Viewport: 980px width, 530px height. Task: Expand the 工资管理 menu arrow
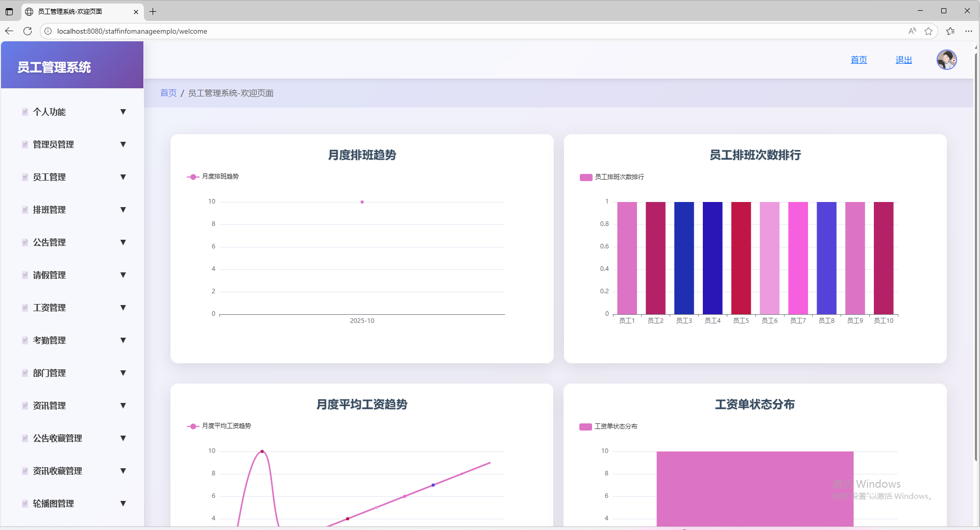(123, 308)
